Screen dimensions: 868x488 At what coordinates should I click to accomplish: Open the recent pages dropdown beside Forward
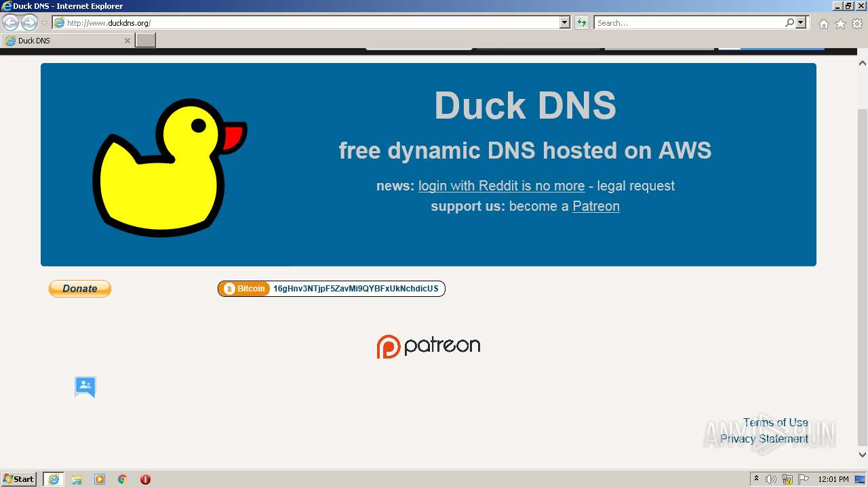[x=44, y=23]
